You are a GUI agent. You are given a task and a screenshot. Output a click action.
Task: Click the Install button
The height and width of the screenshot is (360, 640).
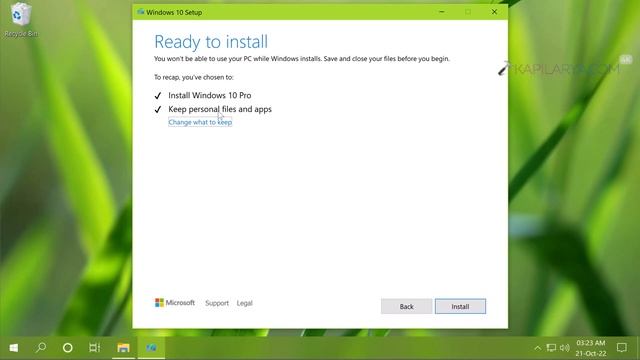[460, 306]
